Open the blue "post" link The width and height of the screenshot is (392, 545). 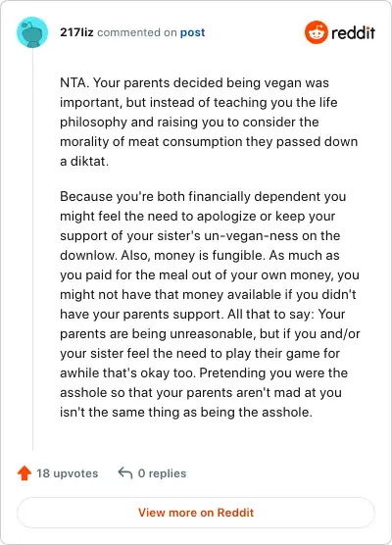coord(192,32)
